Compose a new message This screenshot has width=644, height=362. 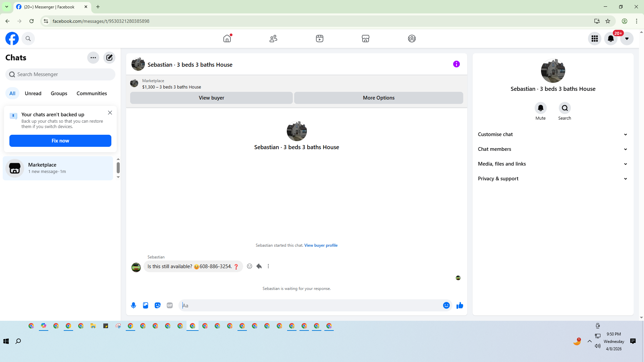click(109, 58)
